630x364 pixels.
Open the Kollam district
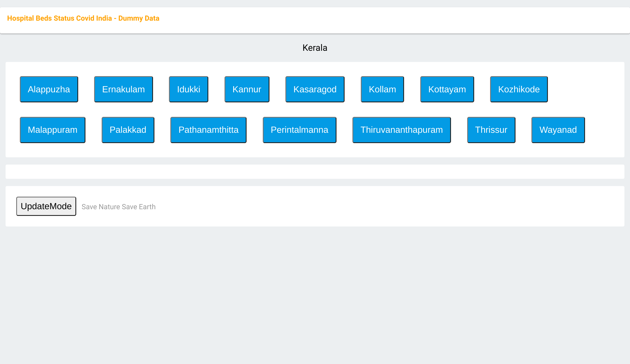pyautogui.click(x=382, y=89)
